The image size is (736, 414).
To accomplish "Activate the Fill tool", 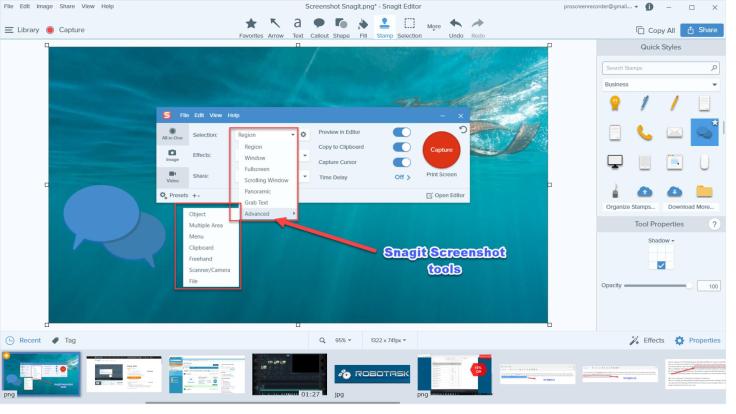I will click(x=363, y=27).
